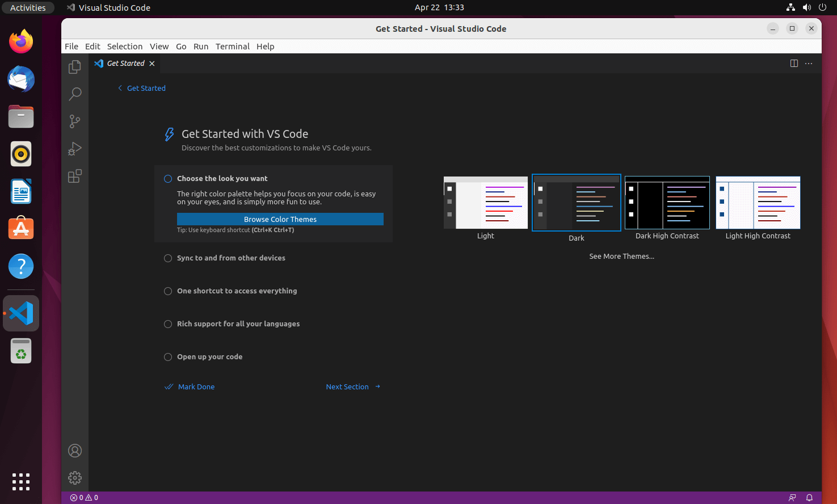Check errors and warnings in the status bar
This screenshot has width=837, height=504.
pyautogui.click(x=83, y=497)
